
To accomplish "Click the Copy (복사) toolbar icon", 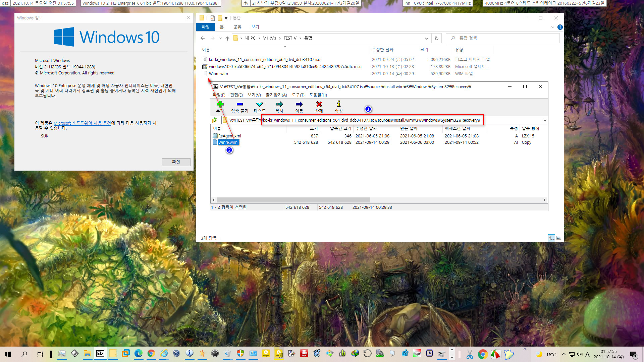I will (279, 104).
